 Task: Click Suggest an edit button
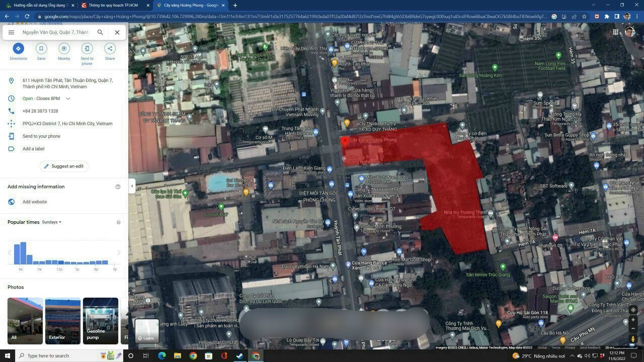point(64,166)
